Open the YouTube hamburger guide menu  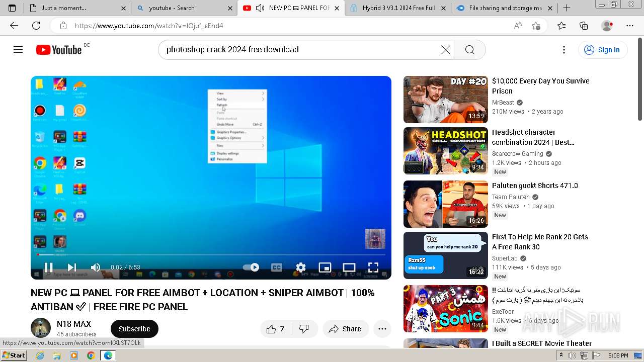[18, 49]
